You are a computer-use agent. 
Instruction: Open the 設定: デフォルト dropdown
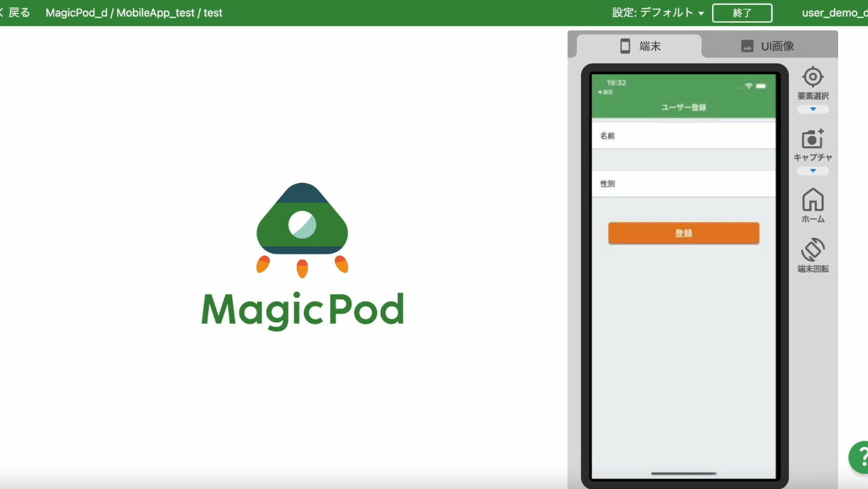coord(658,13)
